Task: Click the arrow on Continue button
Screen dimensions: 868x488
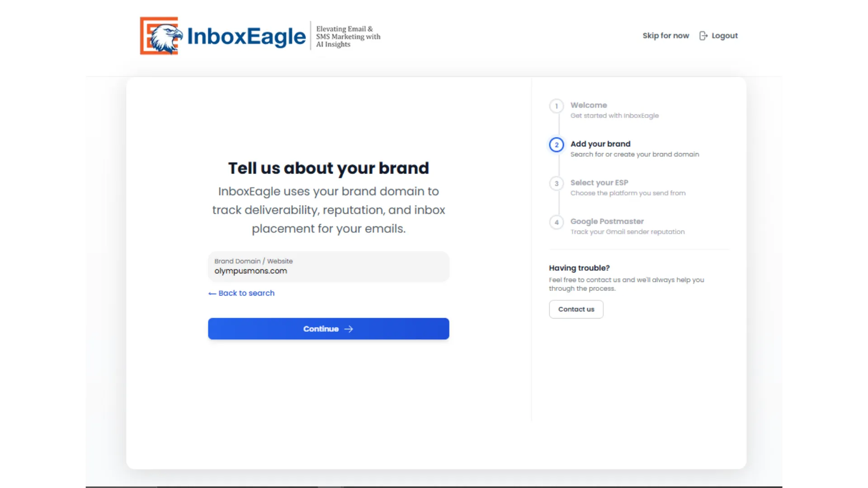Action: (349, 329)
